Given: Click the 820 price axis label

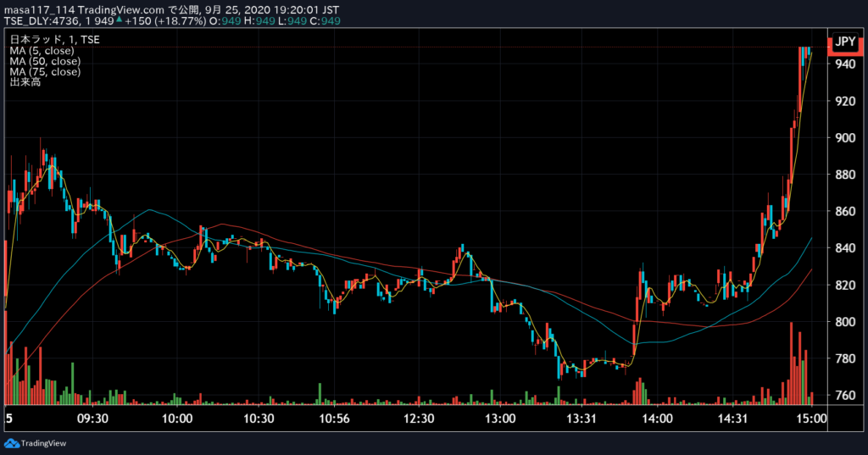Looking at the screenshot, I should tap(845, 285).
